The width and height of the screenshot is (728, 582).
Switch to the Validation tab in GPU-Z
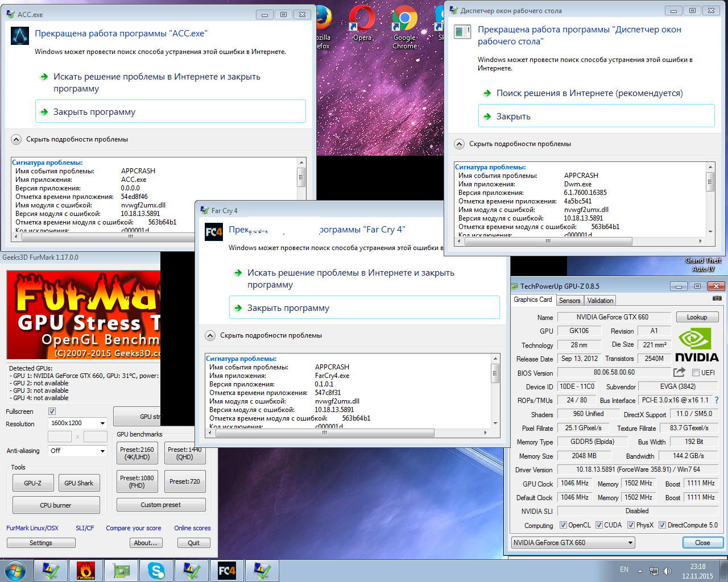[x=600, y=301]
